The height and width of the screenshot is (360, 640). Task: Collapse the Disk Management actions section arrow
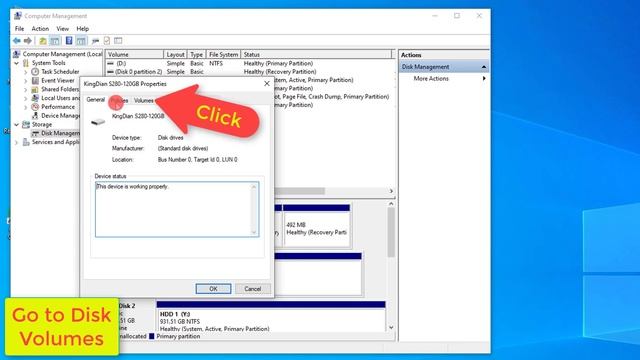pos(484,67)
